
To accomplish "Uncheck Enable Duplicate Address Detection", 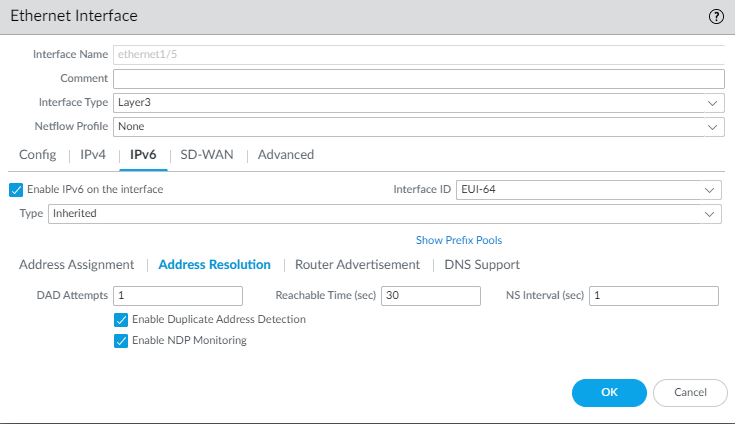I will [x=122, y=320].
